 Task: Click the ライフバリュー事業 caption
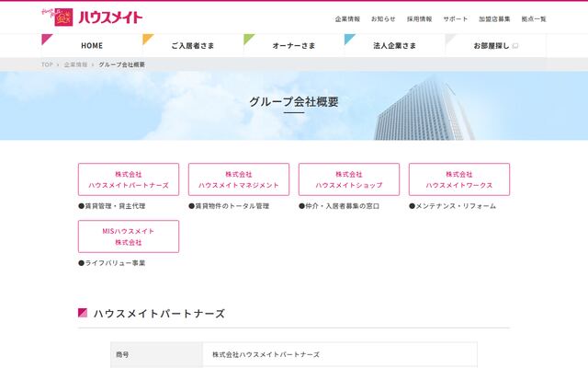point(112,263)
